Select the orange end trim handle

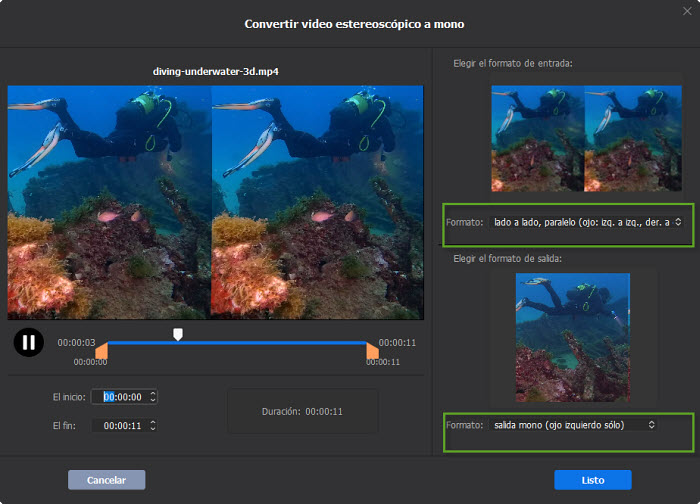pos(372,350)
